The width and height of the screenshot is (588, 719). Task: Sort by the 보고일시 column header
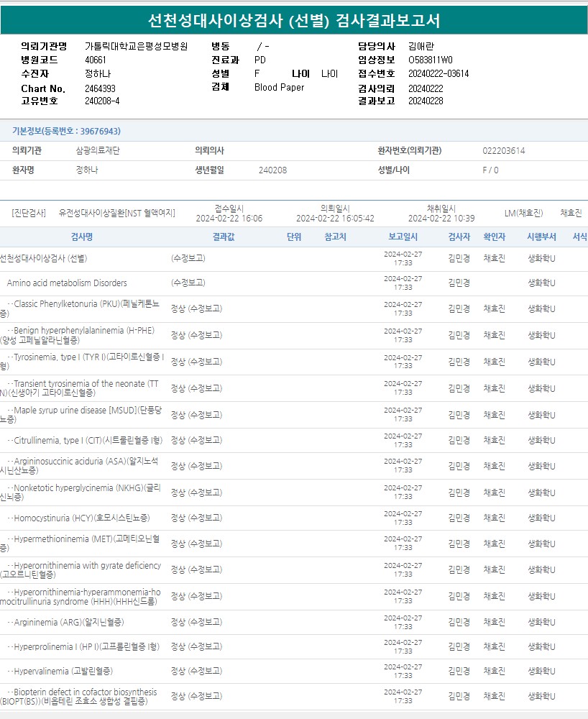403,237
